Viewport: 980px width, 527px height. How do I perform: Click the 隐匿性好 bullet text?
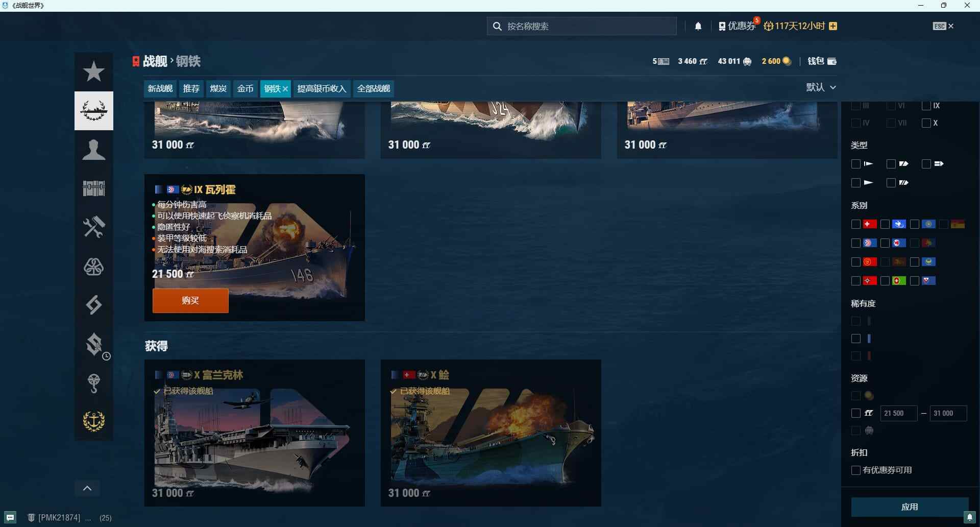pos(174,227)
